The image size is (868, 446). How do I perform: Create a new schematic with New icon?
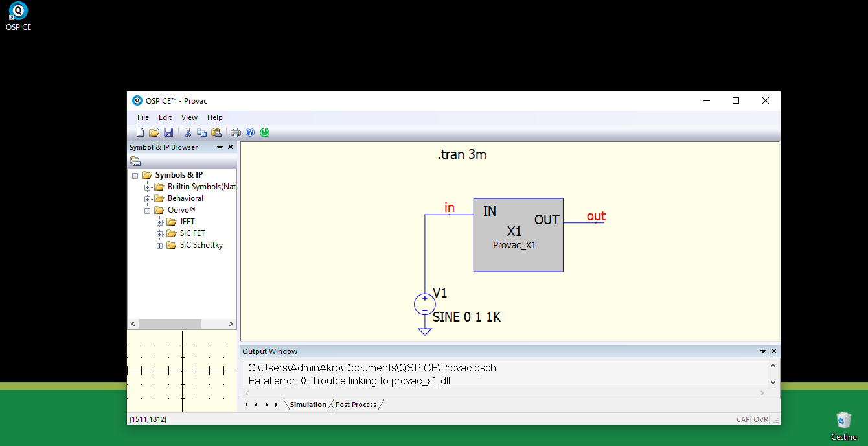[140, 133]
